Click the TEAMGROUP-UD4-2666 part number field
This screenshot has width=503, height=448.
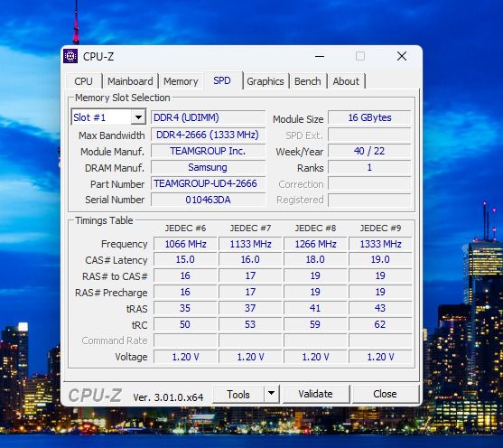[x=209, y=183]
